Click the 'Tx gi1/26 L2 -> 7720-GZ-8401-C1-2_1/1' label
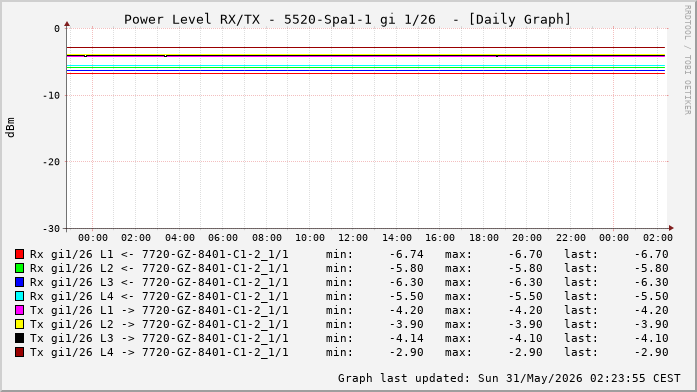The image size is (697, 392). 159,324
